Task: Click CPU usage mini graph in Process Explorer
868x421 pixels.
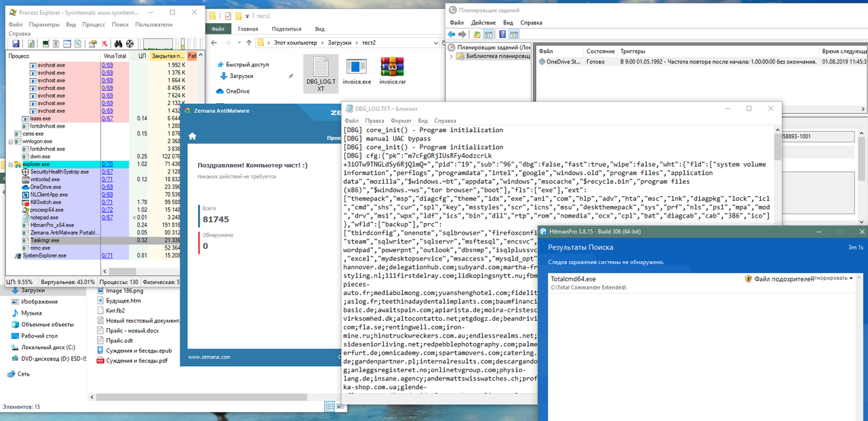Action: (158, 44)
